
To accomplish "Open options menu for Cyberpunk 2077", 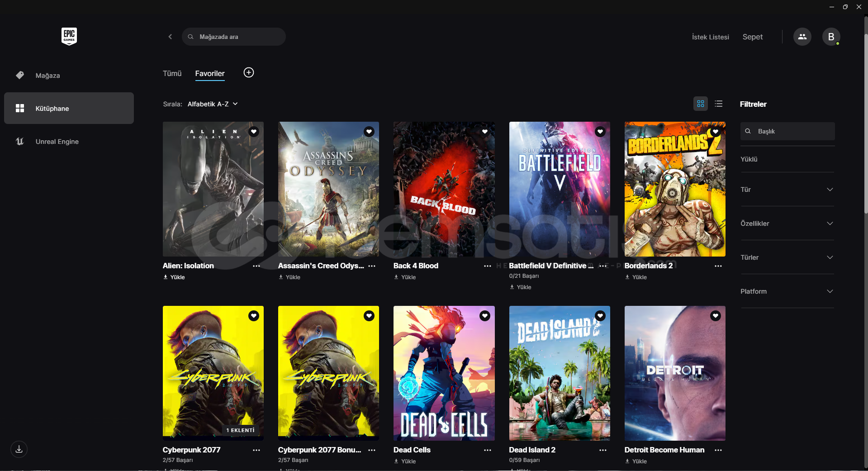I will [x=256, y=450].
